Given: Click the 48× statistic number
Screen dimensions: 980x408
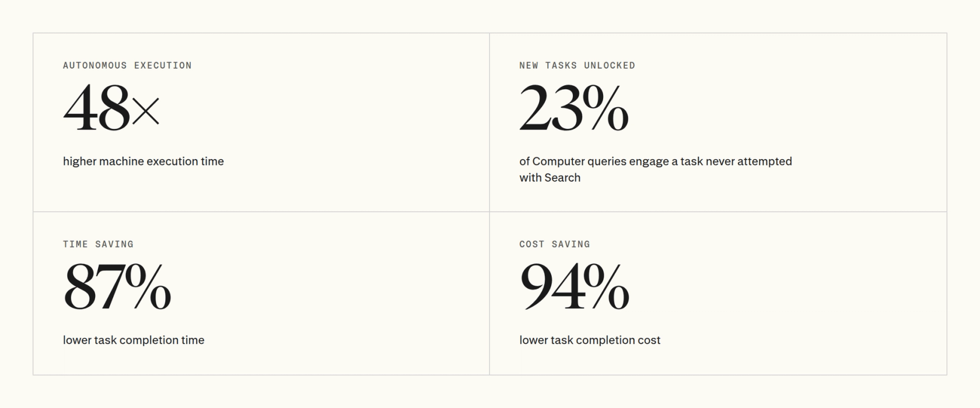Looking at the screenshot, I should point(111,107).
